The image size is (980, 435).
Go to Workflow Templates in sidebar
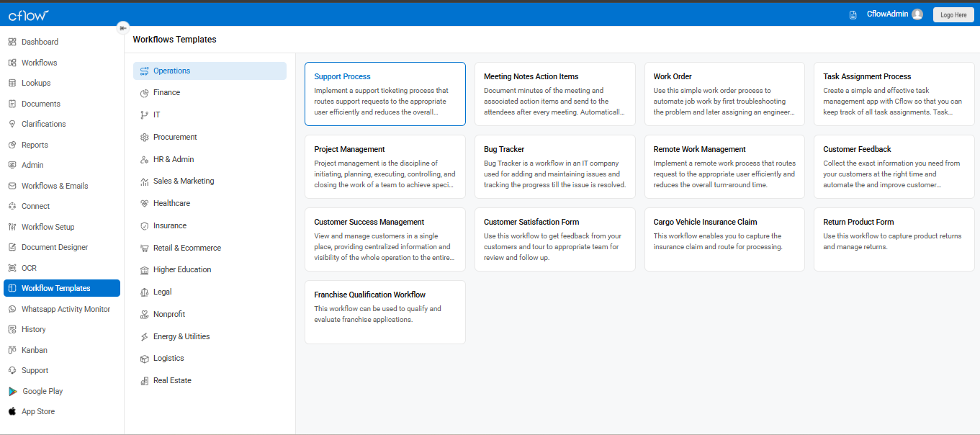pyautogui.click(x=62, y=288)
